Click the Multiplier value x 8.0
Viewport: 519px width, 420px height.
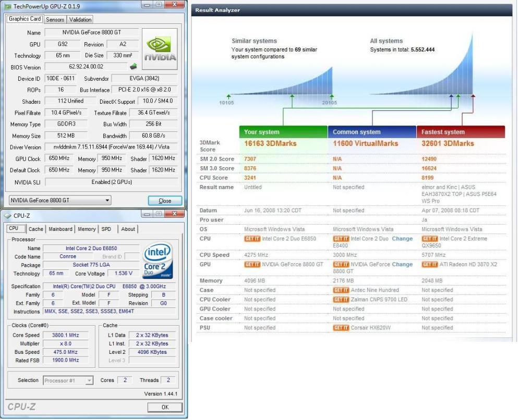[66, 344]
